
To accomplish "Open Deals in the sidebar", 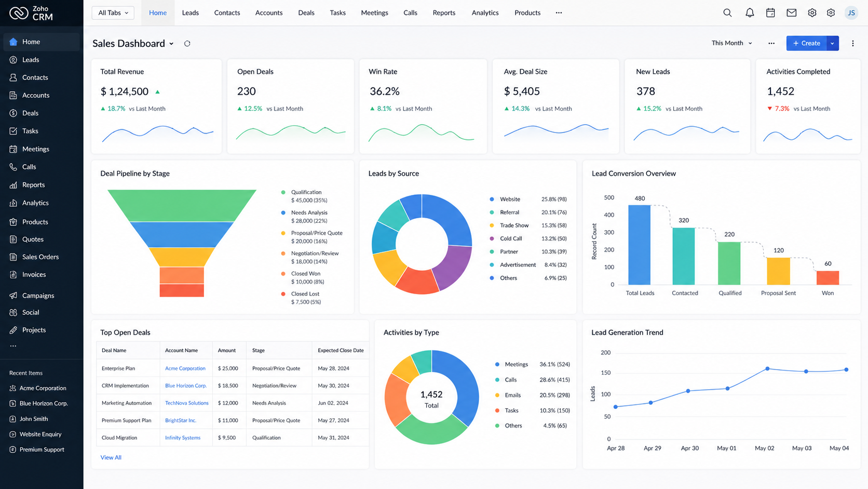I will 42,113.
